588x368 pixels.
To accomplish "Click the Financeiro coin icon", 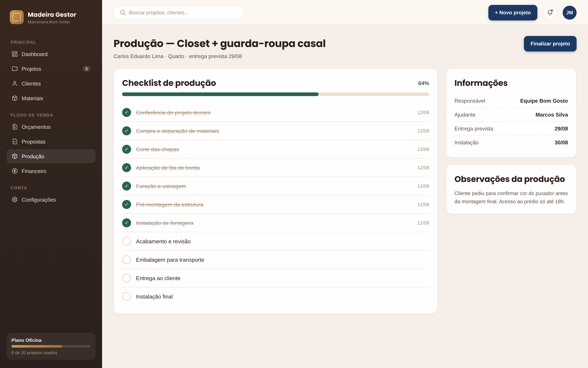I will coord(15,171).
